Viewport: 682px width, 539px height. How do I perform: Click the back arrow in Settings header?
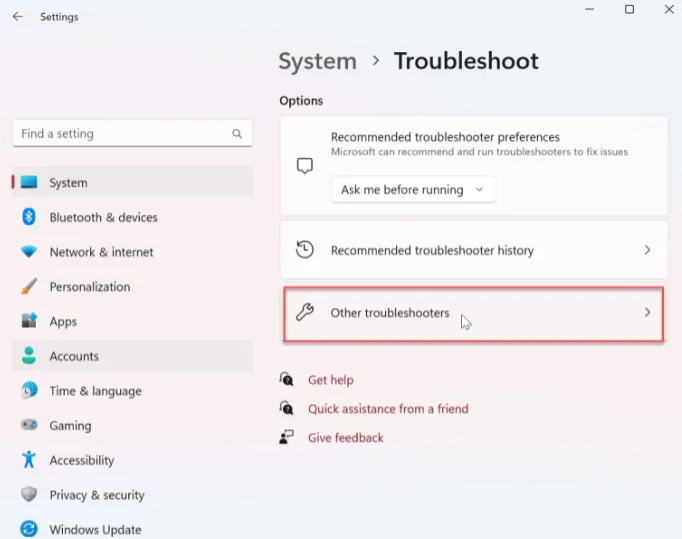[17, 17]
